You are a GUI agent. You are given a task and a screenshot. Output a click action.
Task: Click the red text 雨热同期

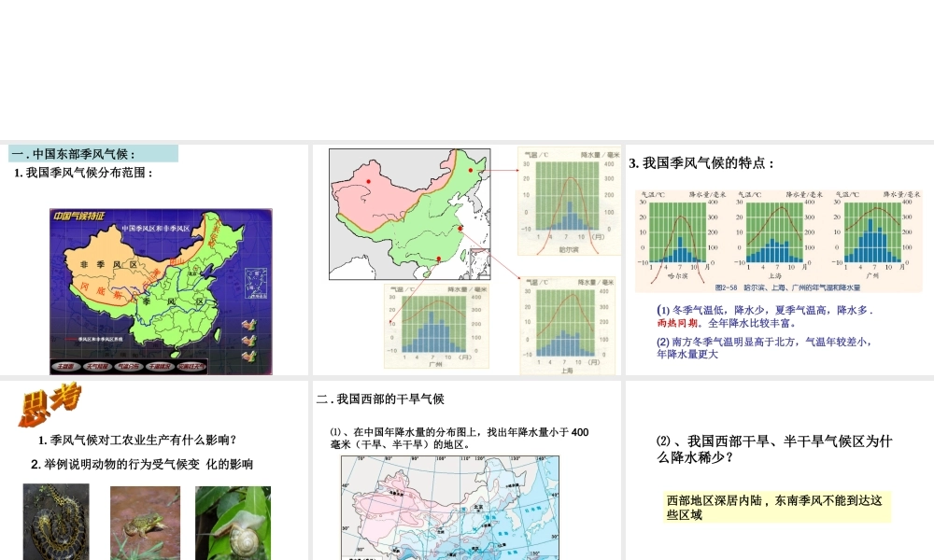(x=676, y=323)
